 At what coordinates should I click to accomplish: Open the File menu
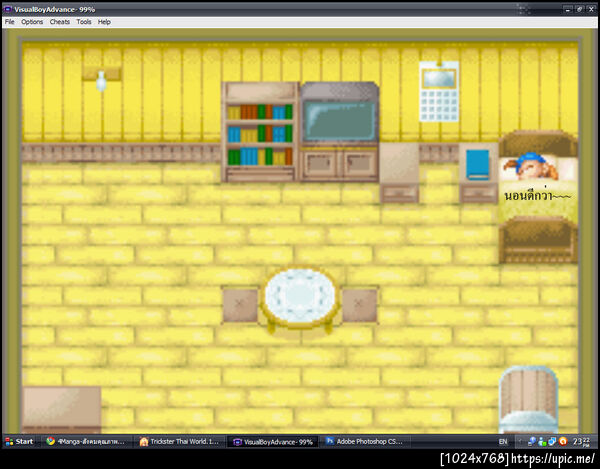(10, 22)
